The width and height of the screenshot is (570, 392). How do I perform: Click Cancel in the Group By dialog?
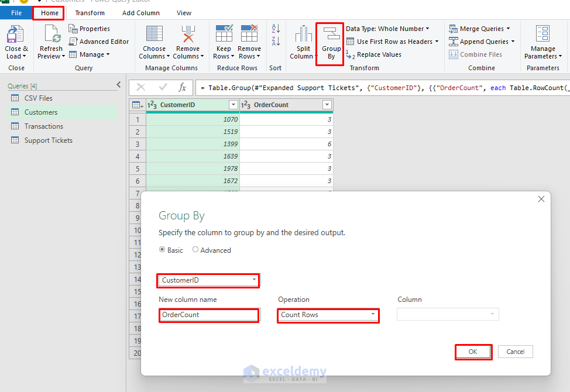click(515, 352)
